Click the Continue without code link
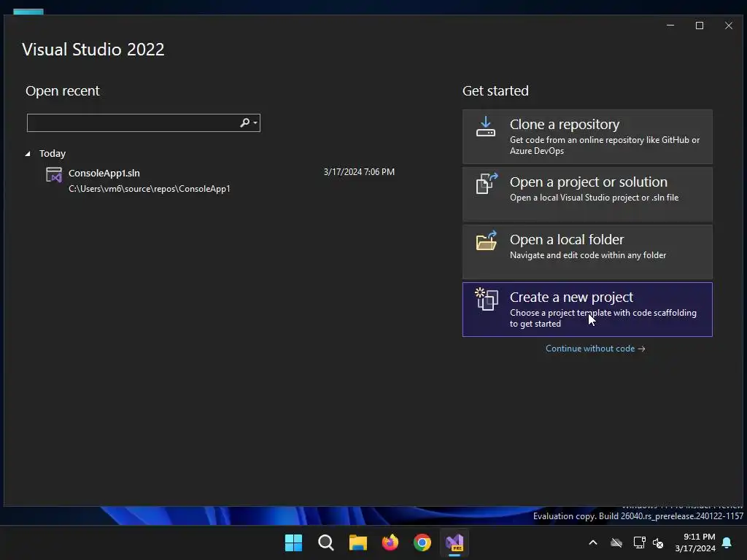This screenshot has height=560, width=747. [x=595, y=349]
